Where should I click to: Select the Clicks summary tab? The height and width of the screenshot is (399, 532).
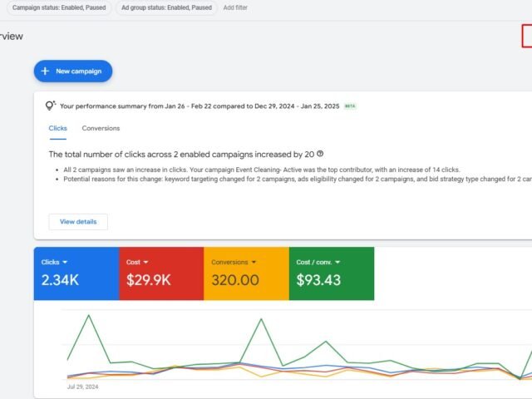click(58, 128)
